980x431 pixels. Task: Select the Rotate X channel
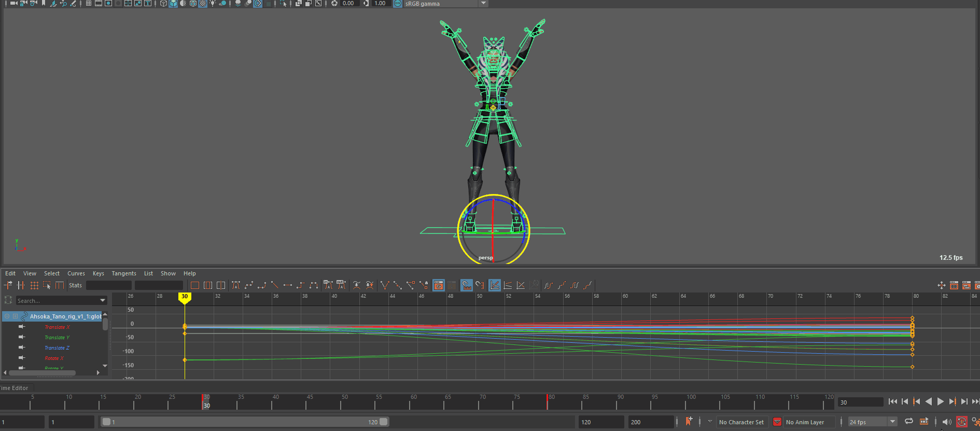pos(54,358)
